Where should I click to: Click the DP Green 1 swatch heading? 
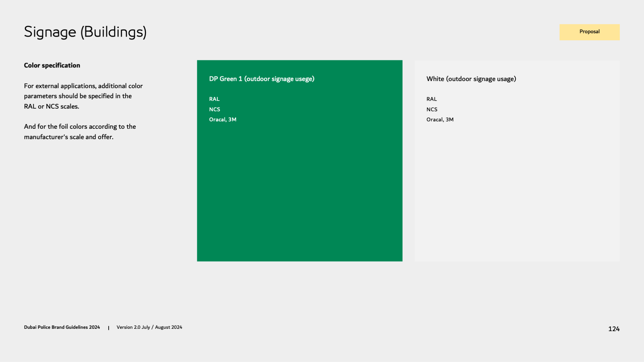tap(262, 79)
